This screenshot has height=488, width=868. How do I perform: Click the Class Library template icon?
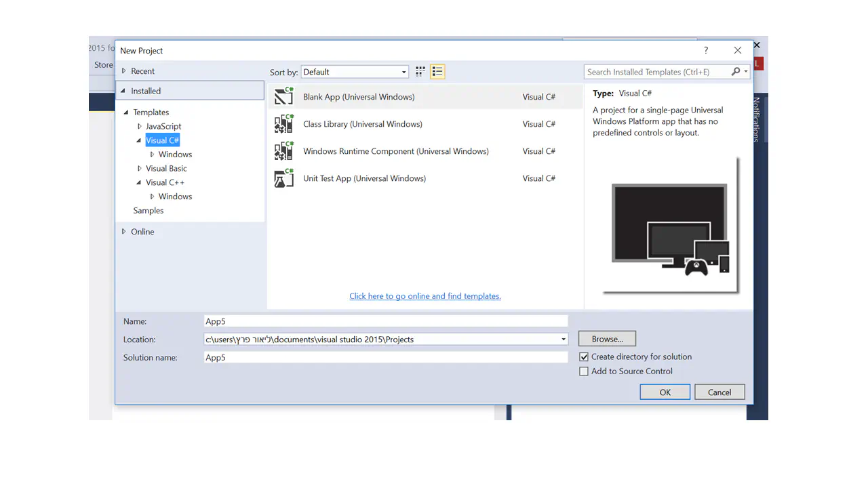[283, 124]
